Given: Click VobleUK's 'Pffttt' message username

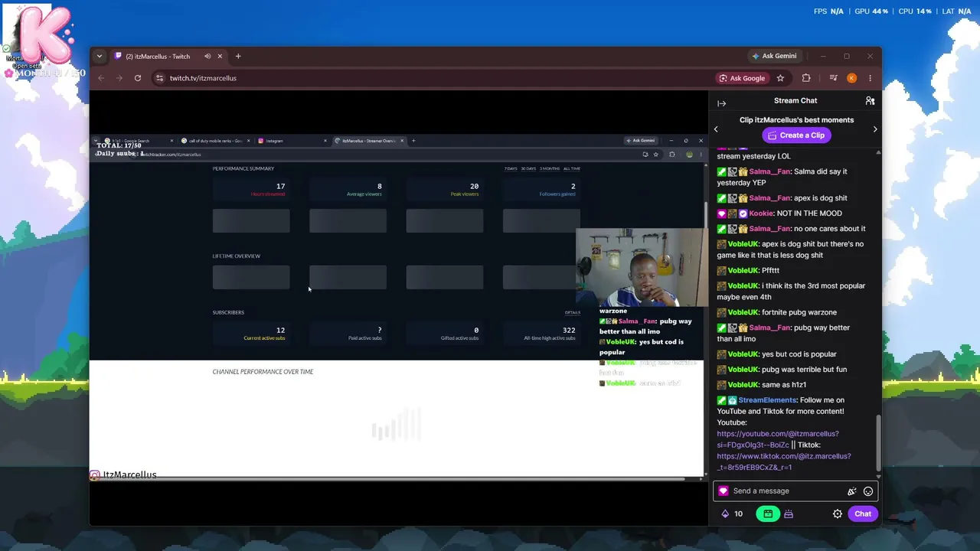Looking at the screenshot, I should coord(743,271).
